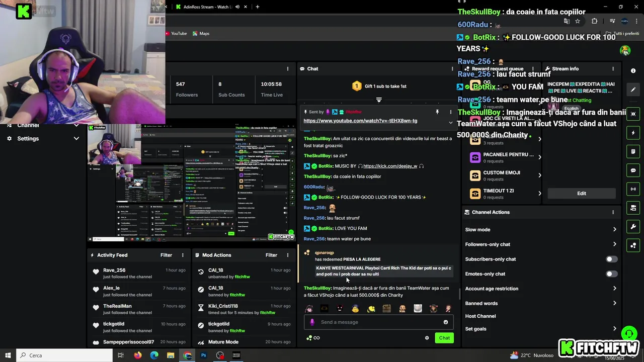Open the Windows Start menu
Viewport: 644px width, 362px height.
click(x=8, y=355)
